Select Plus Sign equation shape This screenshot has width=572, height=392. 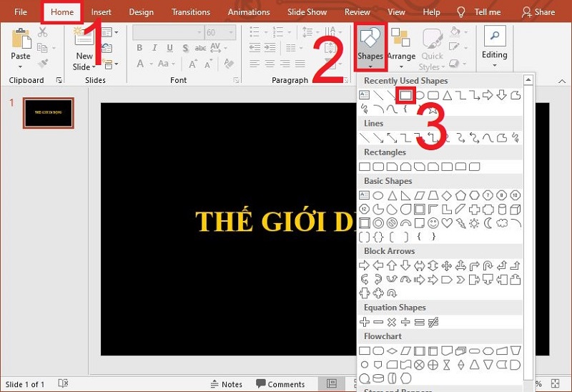click(x=365, y=322)
